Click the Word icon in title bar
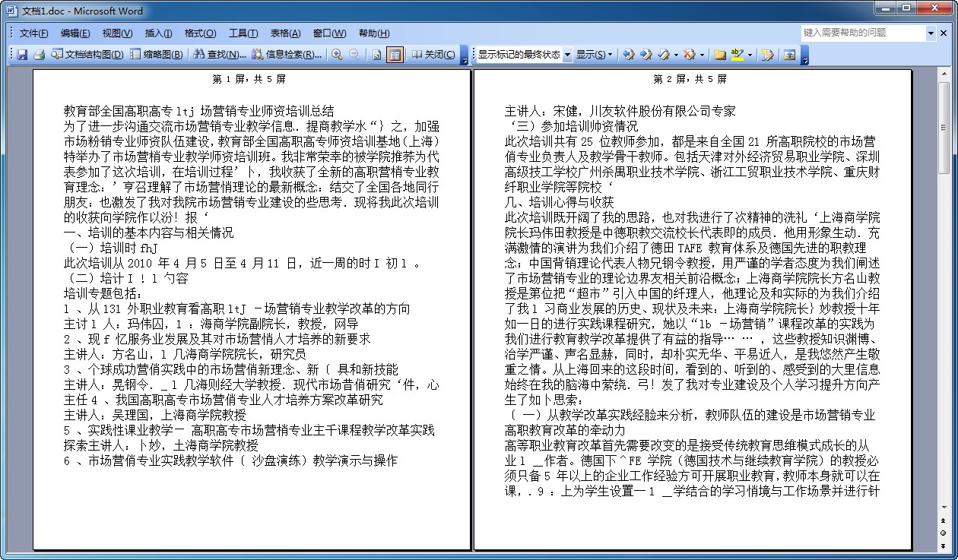The image size is (958, 560). point(11,11)
